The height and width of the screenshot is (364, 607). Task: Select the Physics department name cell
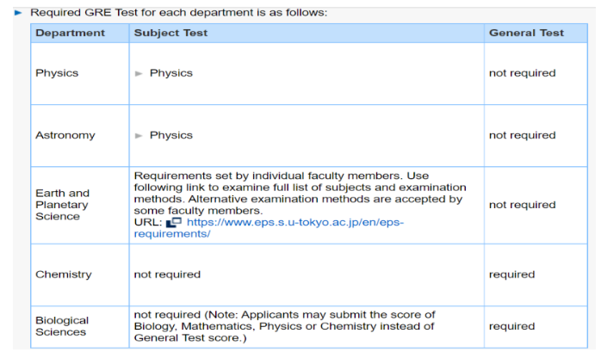click(x=80, y=73)
